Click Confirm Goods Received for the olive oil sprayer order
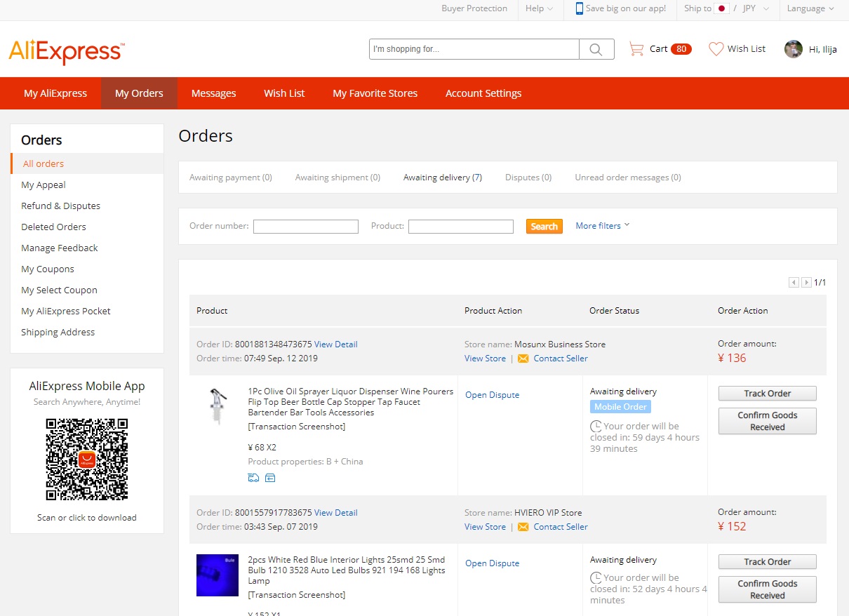The width and height of the screenshot is (849, 616). pos(767,421)
